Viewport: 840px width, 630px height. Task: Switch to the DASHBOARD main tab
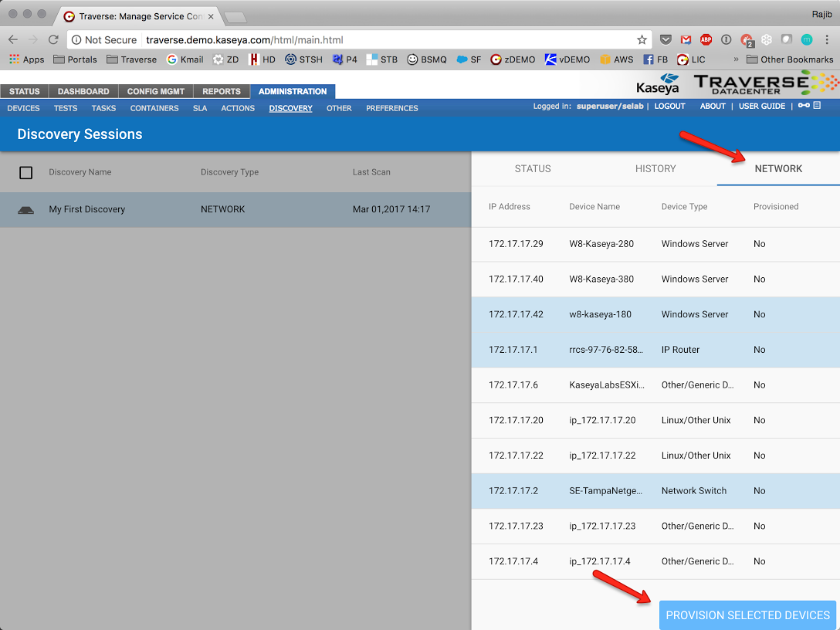(x=83, y=92)
